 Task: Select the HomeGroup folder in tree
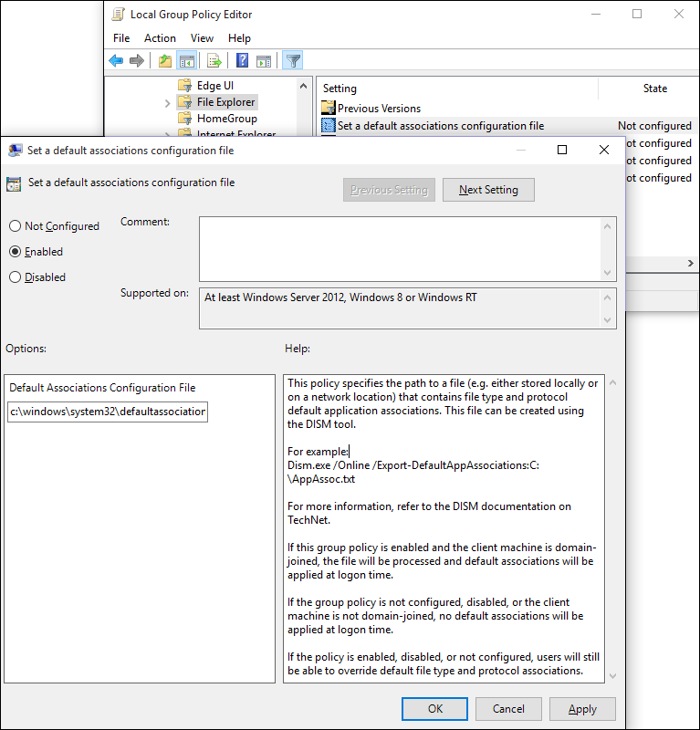click(x=226, y=119)
